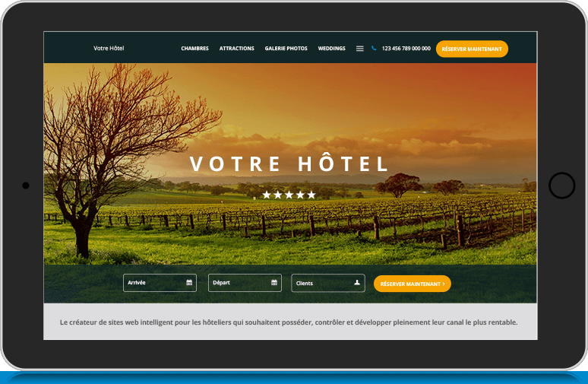588x384 pixels.
Task: Open the Galerie Photos menu item
Action: (x=286, y=49)
